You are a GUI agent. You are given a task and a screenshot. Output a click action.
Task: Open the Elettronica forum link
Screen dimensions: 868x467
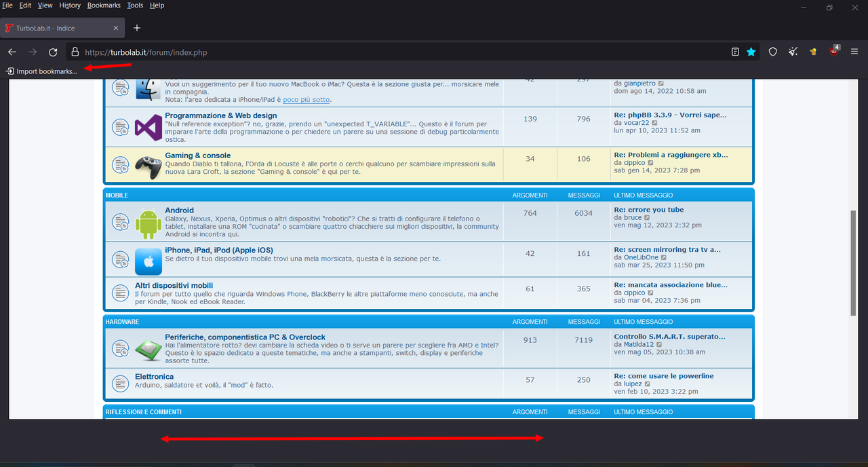pyautogui.click(x=155, y=377)
